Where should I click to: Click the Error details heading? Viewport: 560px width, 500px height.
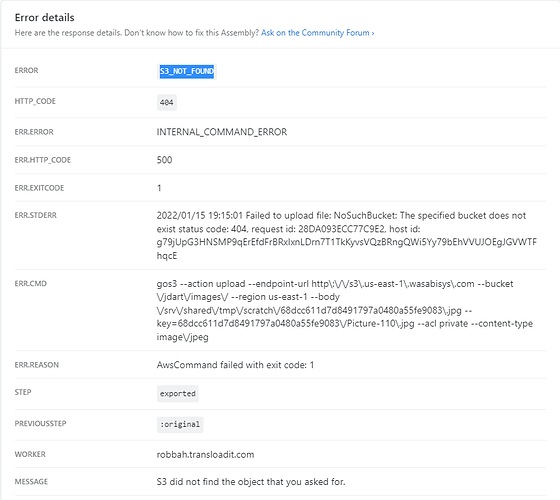pos(45,18)
